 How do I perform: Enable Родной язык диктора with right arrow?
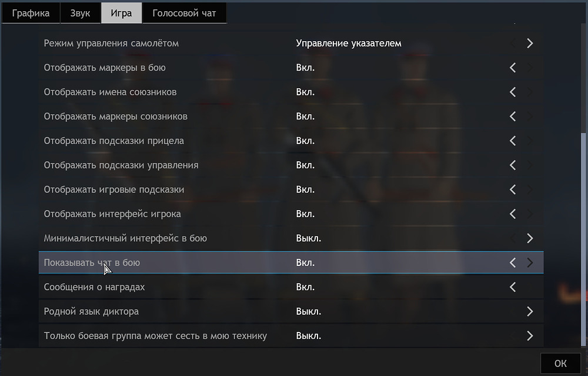(530, 311)
